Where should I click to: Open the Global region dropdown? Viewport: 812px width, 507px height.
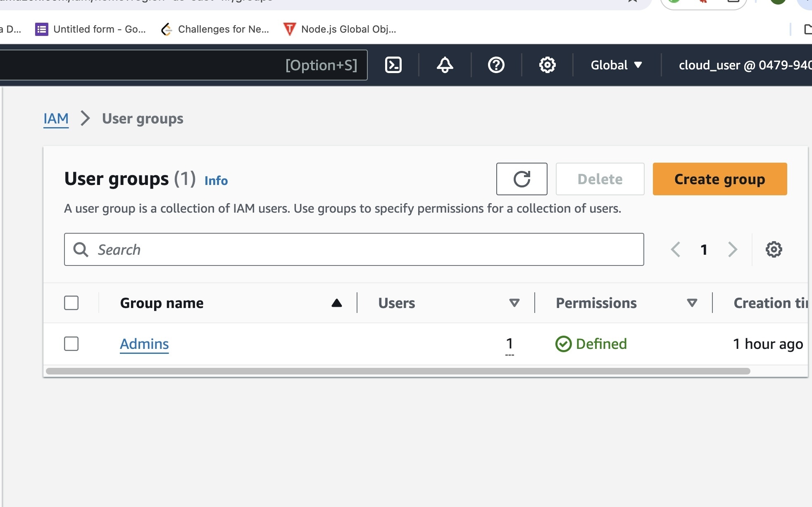coord(615,65)
